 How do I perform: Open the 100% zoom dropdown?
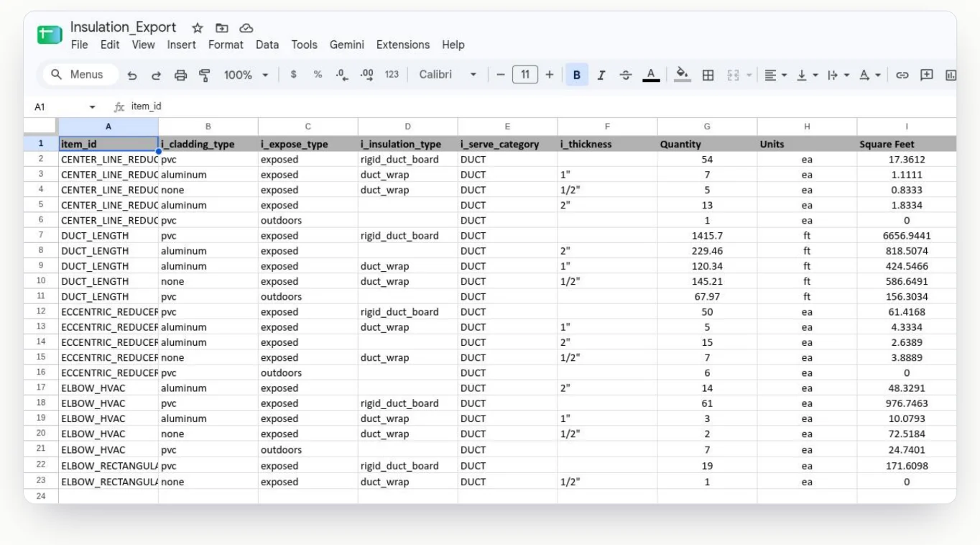(x=246, y=75)
